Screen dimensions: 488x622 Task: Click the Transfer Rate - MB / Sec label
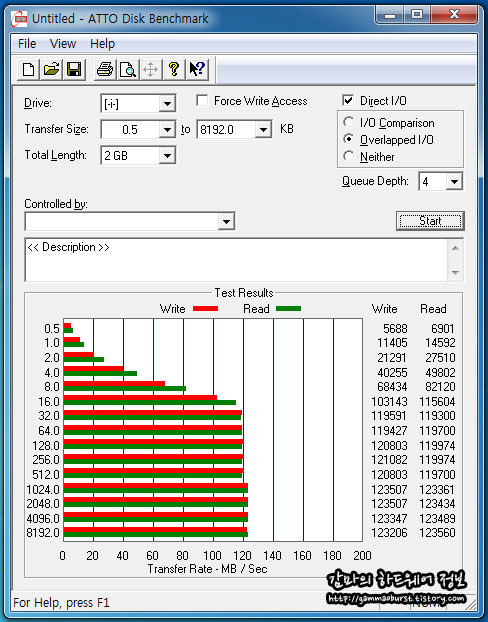[x=207, y=568]
